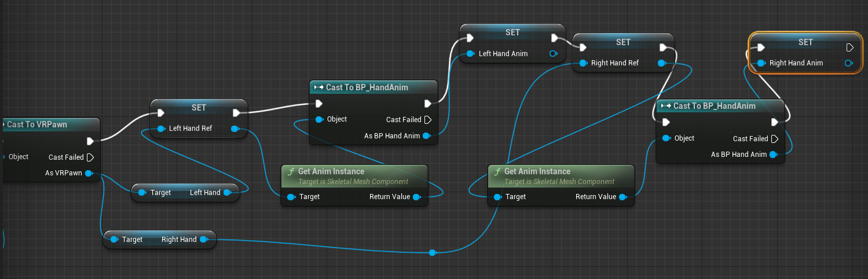This screenshot has width=868, height=279.
Task: Click Target pin on the Left Hand getter
Action: (143, 193)
